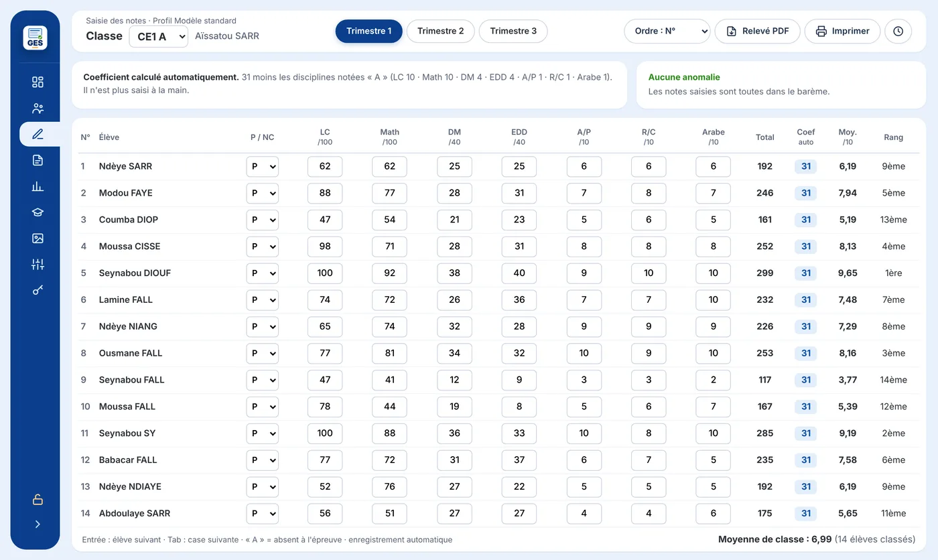Switch to the Trimestre 2 tab
938x560 pixels.
point(440,31)
